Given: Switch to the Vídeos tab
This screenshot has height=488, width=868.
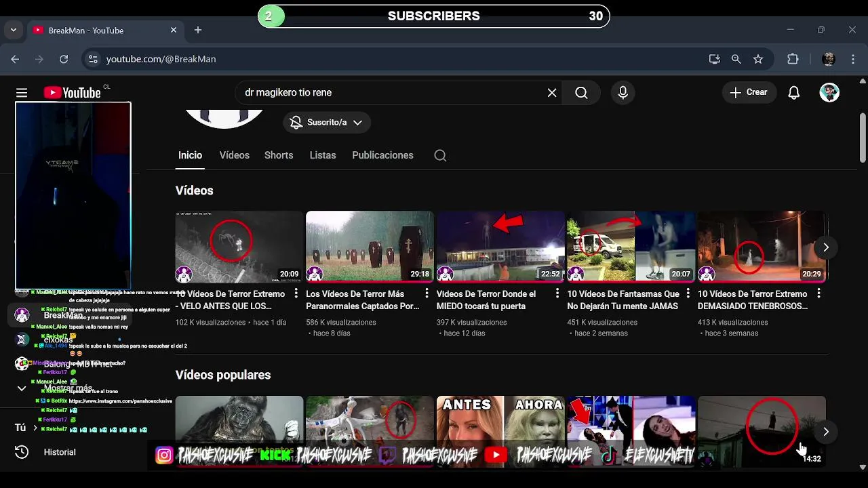Looking at the screenshot, I should (x=235, y=155).
